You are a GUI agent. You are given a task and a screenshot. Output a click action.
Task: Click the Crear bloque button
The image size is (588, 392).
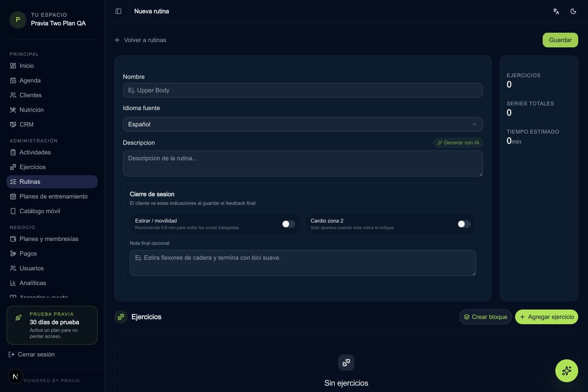(x=486, y=317)
